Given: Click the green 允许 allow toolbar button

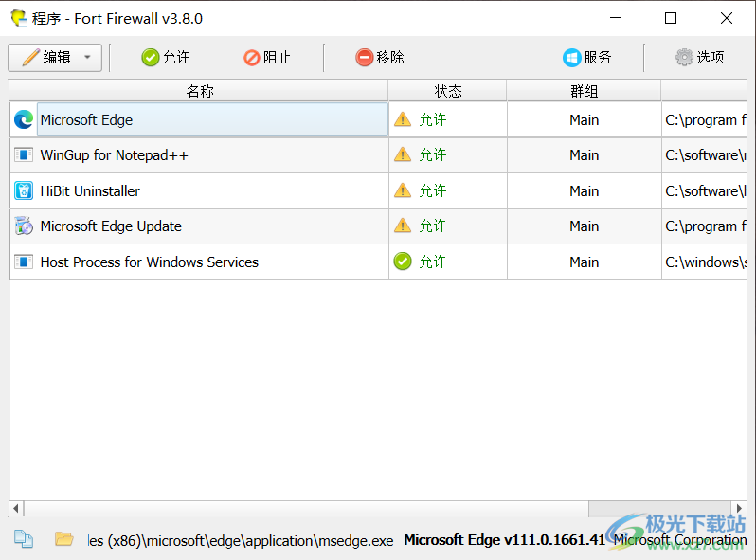Looking at the screenshot, I should [166, 58].
